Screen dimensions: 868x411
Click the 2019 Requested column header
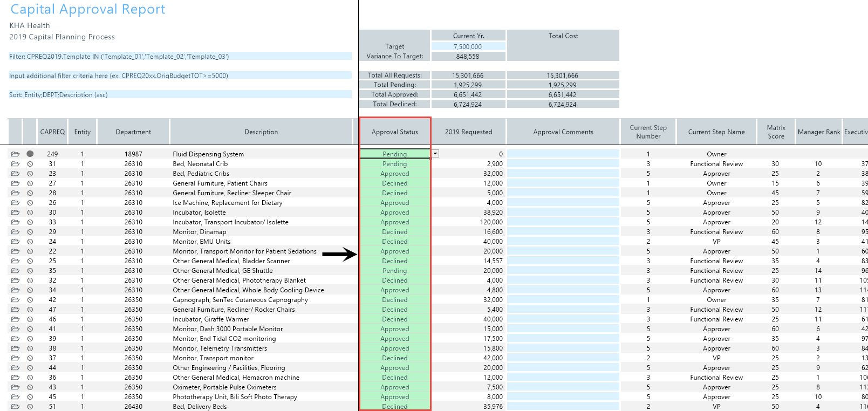pyautogui.click(x=468, y=132)
